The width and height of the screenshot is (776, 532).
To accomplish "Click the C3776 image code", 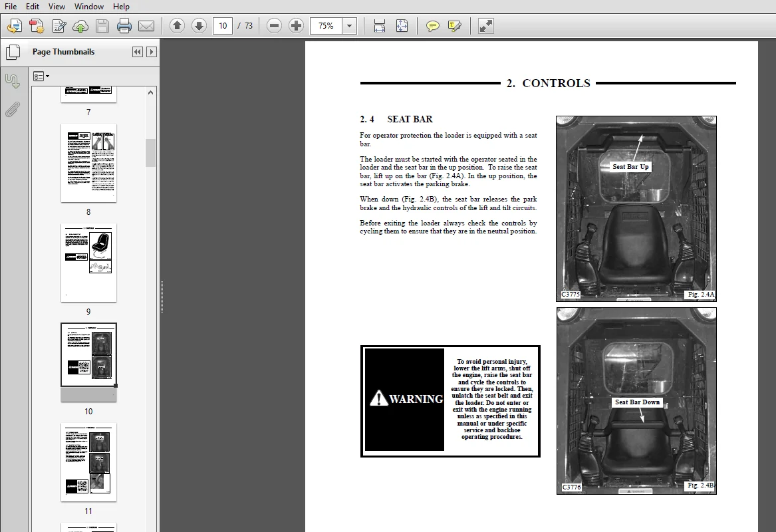I will pos(572,487).
